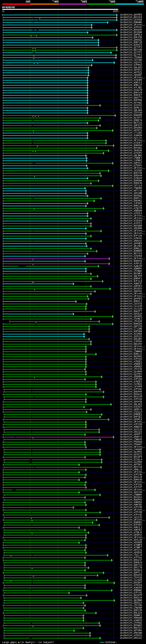The height and width of the screenshot is (644, 146).
Task: Click the cyan 100char scale key
Action: [102, 642]
